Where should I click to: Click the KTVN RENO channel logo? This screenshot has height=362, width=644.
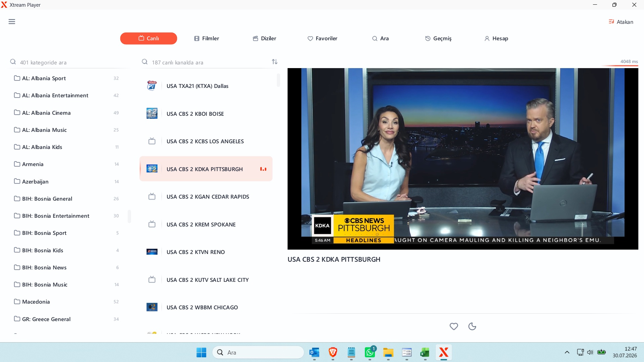[152, 252]
